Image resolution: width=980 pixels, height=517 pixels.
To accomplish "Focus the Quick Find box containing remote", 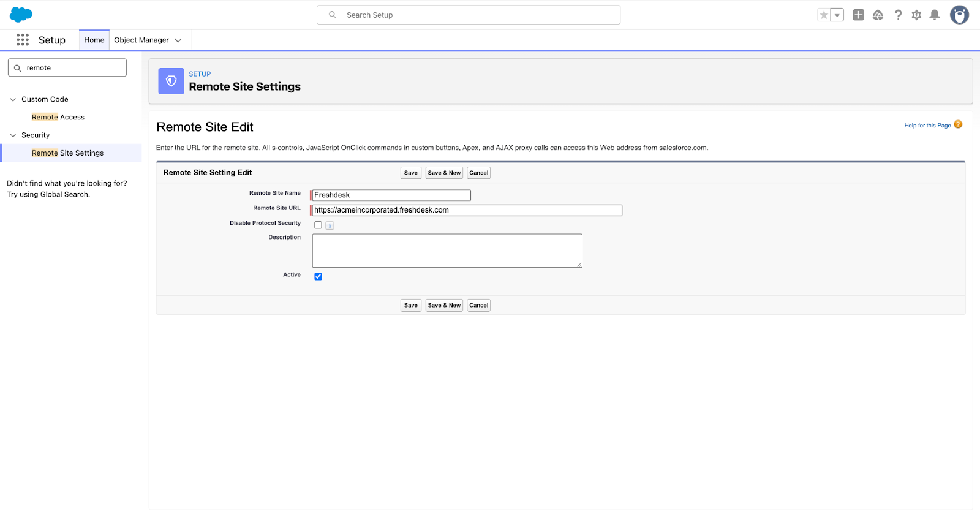I will pos(67,67).
